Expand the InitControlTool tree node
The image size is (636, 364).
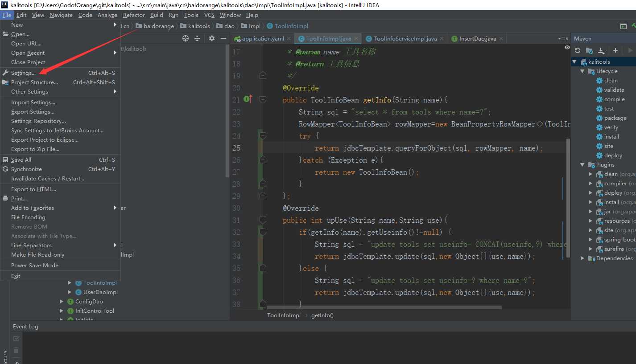click(x=62, y=311)
